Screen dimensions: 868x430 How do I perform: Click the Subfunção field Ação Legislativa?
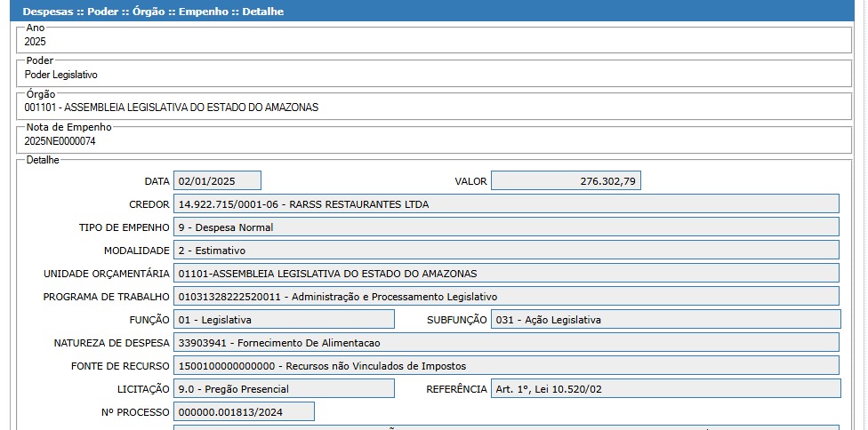(664, 320)
